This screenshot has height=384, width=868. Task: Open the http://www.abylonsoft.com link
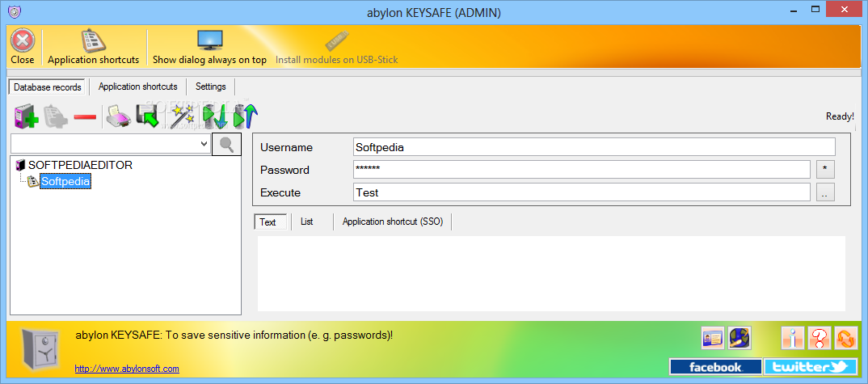(127, 369)
